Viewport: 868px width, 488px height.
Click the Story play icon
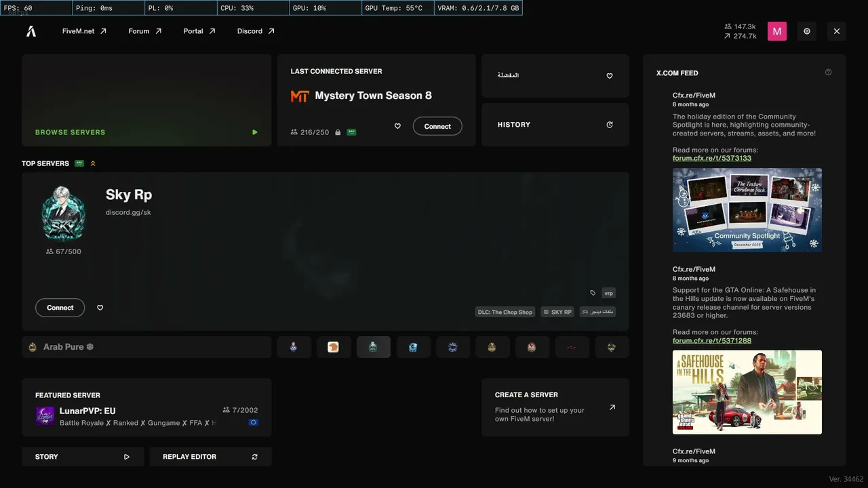127,457
